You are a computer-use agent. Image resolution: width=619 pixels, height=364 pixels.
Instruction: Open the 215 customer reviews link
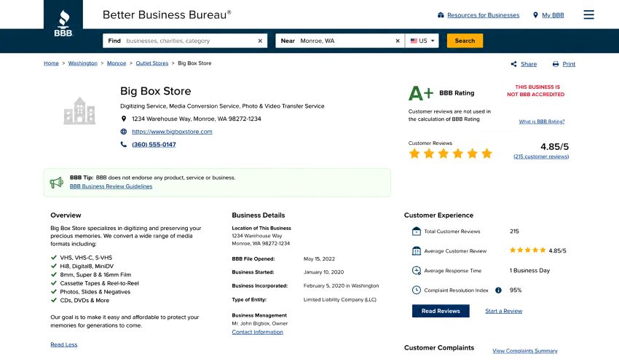tap(541, 157)
